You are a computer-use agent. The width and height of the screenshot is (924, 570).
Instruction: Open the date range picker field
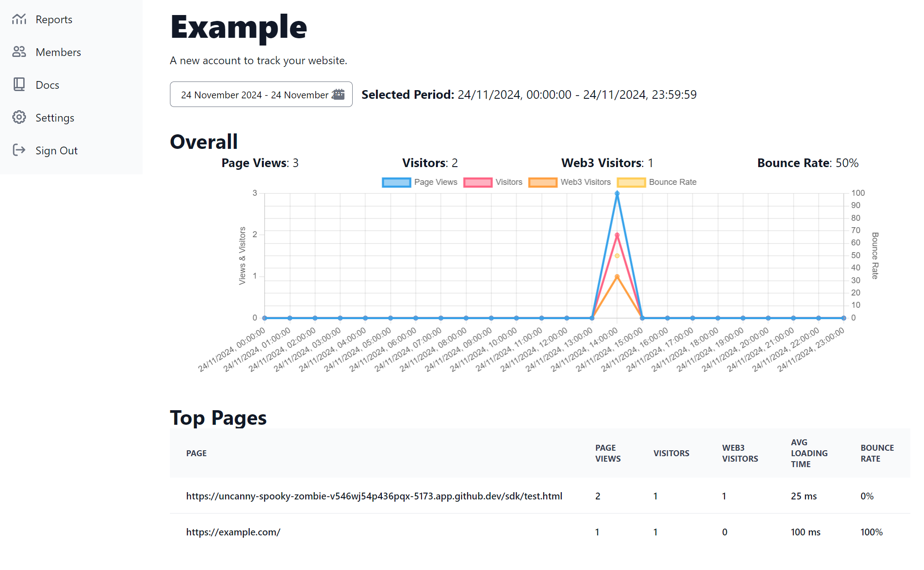pos(255,95)
